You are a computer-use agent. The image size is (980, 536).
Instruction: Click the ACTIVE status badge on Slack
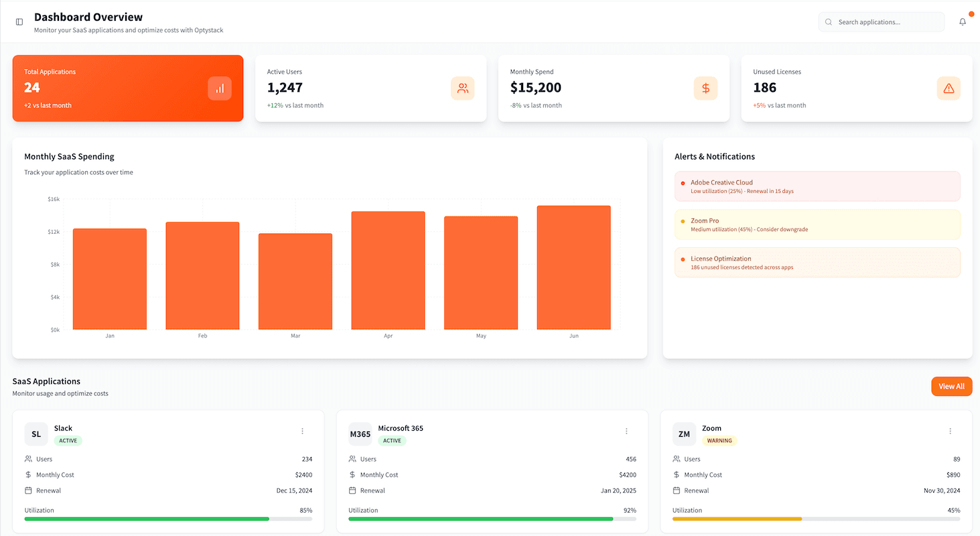click(x=68, y=440)
